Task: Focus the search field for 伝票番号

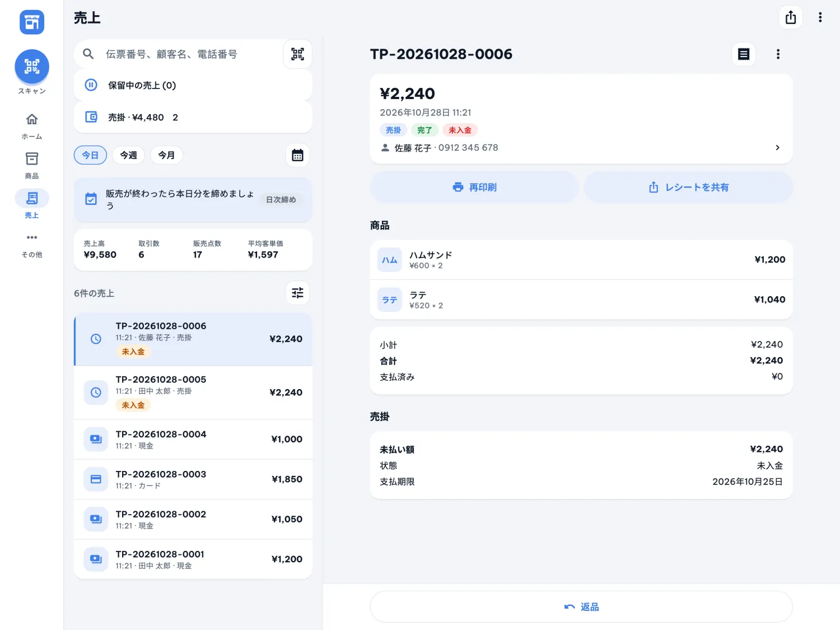Action: (x=179, y=54)
